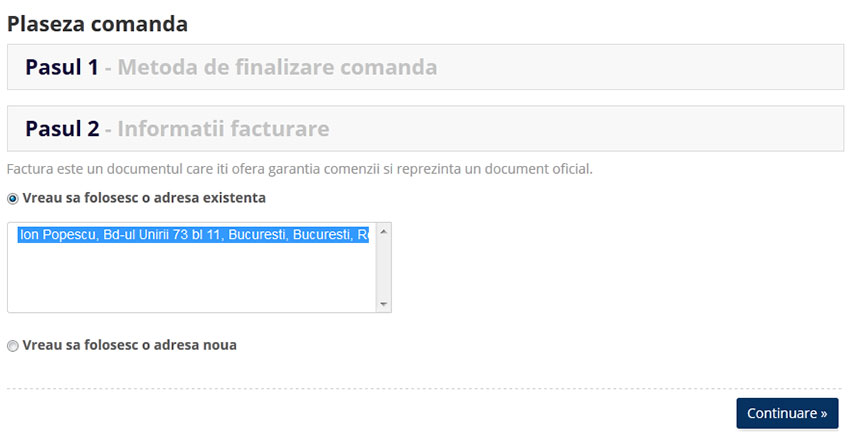Click the 'Metoda de finalizare comanda' title

coord(277,67)
